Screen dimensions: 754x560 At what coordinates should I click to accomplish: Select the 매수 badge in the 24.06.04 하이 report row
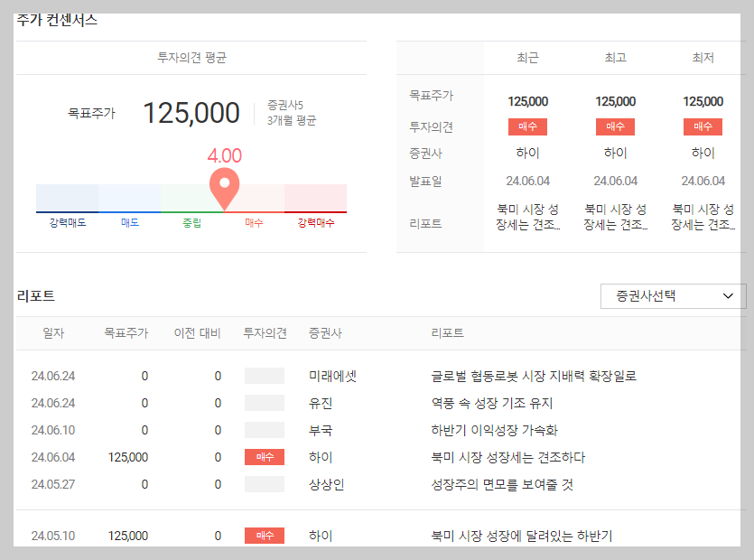click(x=263, y=457)
